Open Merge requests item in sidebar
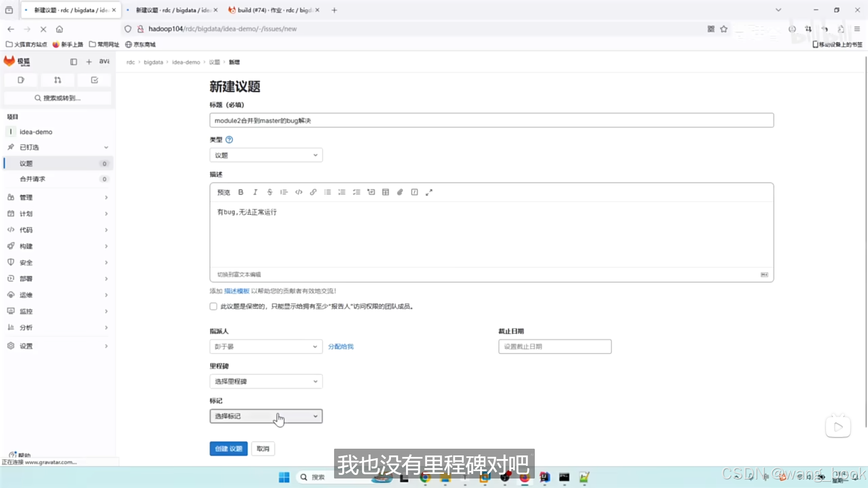Viewport: 868px width, 488px height. coord(58,179)
